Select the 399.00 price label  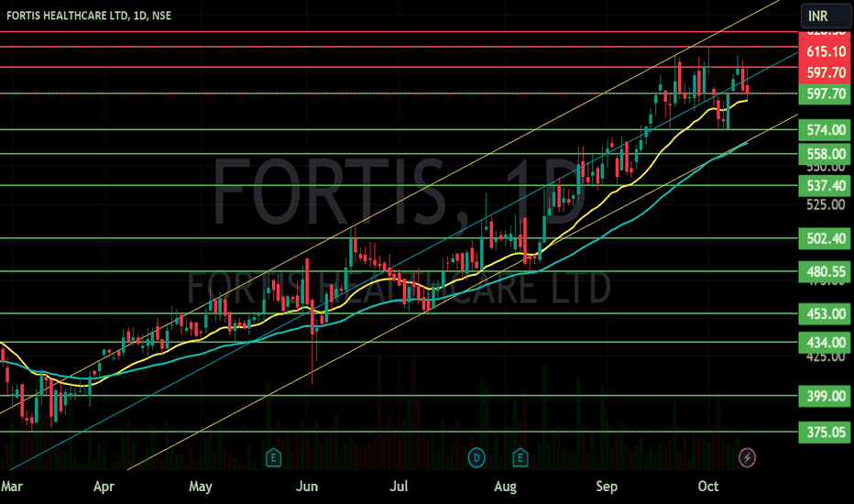point(825,396)
